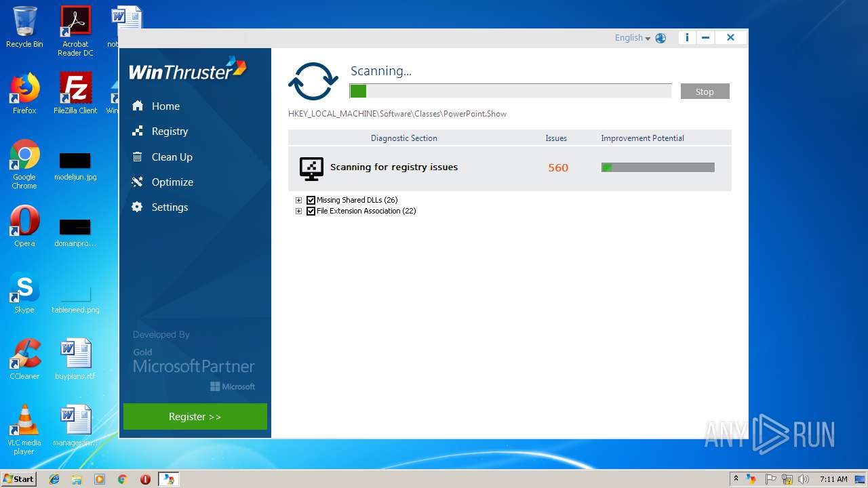Click the WinThruster logo
The width and height of the screenshot is (868, 488).
pos(188,70)
